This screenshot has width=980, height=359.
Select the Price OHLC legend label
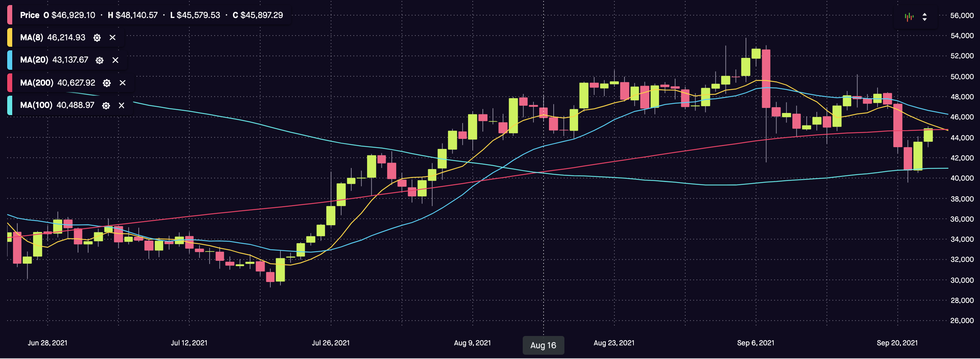30,15
